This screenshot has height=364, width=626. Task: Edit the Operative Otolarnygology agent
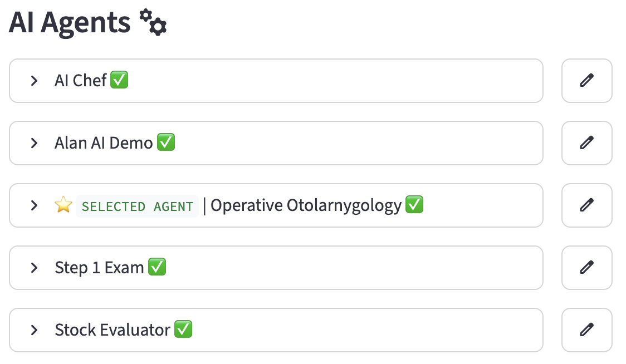(x=586, y=205)
